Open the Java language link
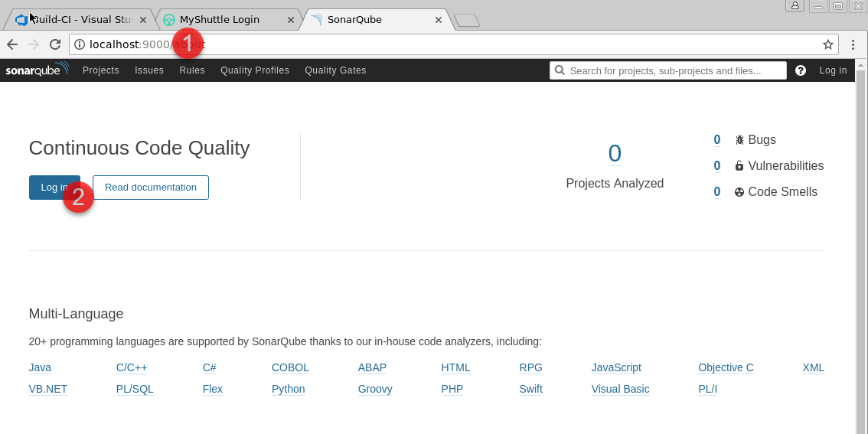The height and width of the screenshot is (434, 868). [40, 367]
